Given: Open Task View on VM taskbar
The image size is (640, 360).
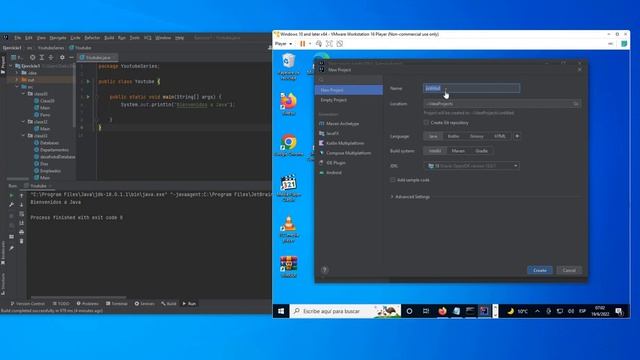Looking at the screenshot, I should (426, 311).
